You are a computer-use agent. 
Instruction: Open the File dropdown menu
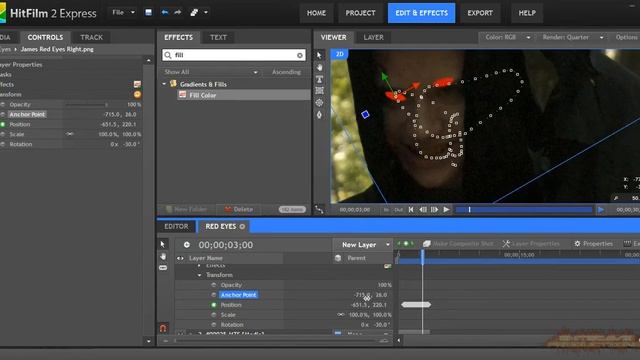point(123,13)
